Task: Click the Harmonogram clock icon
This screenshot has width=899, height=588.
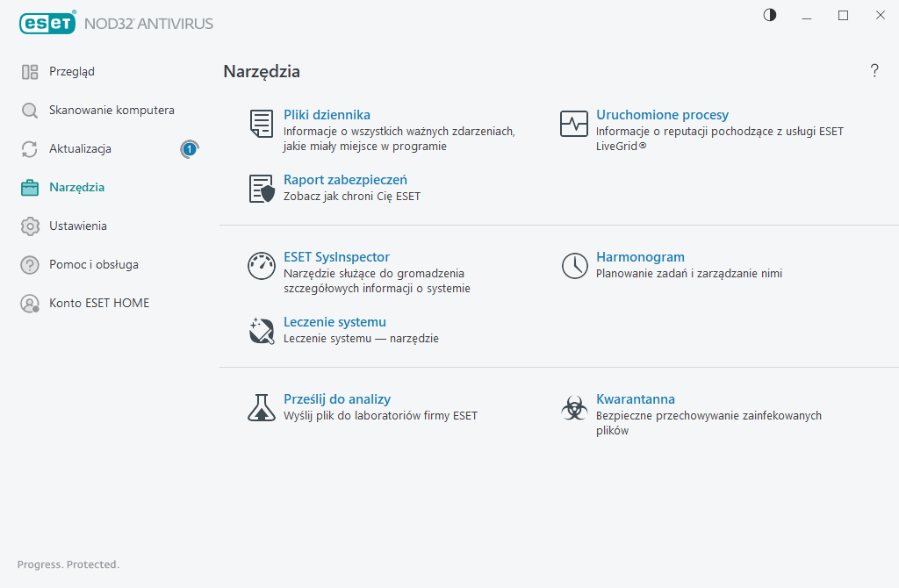Action: (x=574, y=266)
